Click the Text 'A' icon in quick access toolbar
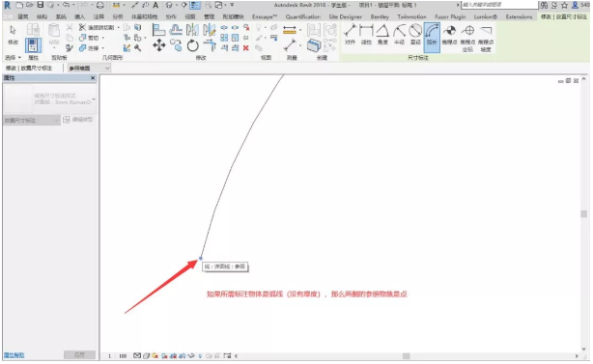The width and height of the screenshot is (593, 364). click(x=155, y=5)
